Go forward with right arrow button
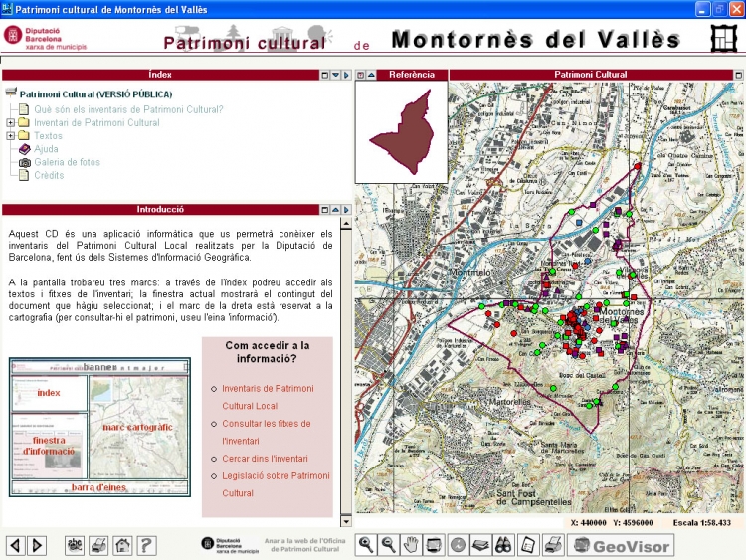 (x=37, y=544)
